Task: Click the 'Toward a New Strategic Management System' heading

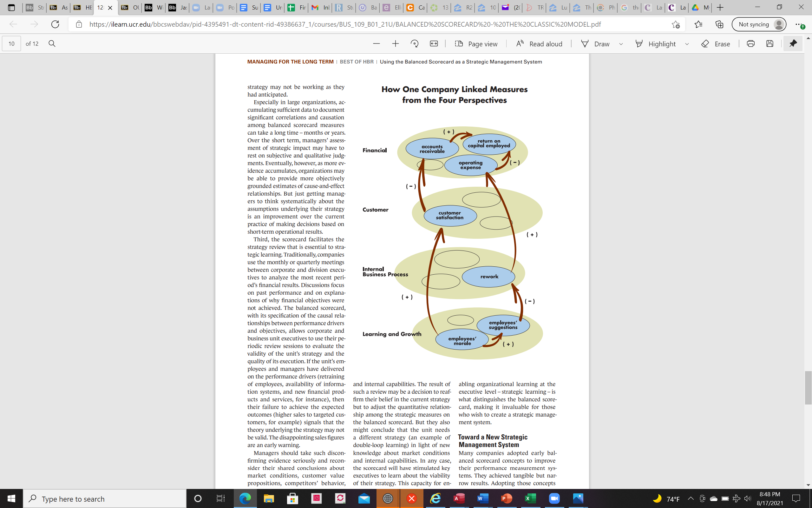Action: coord(493,441)
